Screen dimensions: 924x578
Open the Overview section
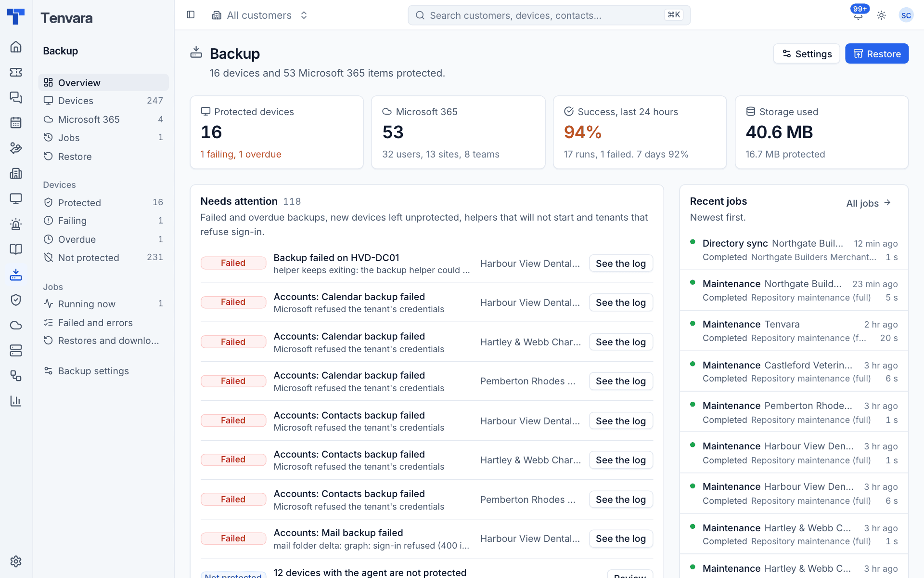[x=103, y=82]
